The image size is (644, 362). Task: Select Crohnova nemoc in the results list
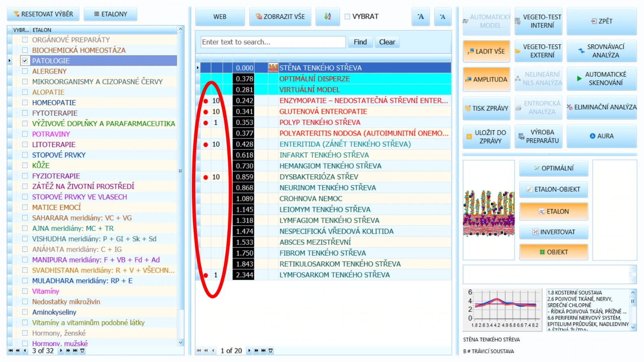(311, 198)
